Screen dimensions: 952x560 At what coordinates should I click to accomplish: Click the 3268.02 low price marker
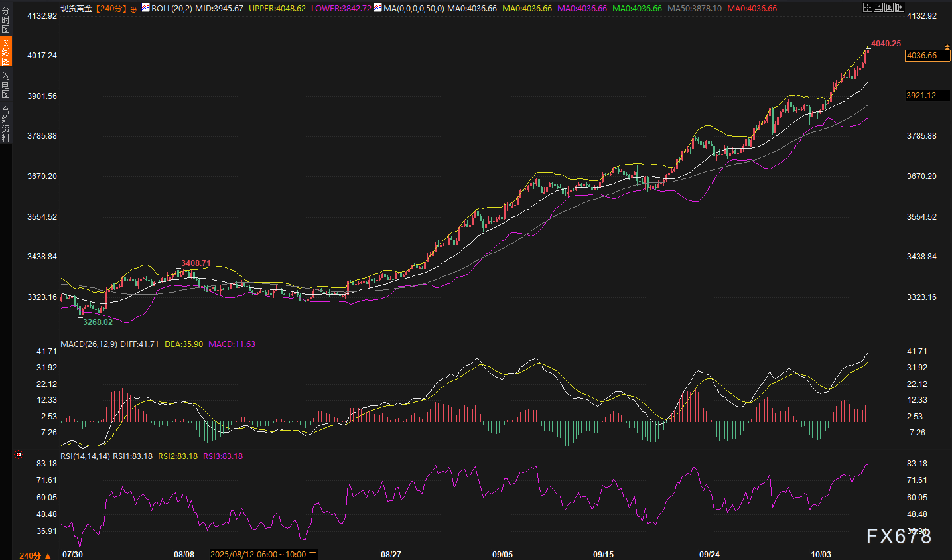click(x=98, y=322)
